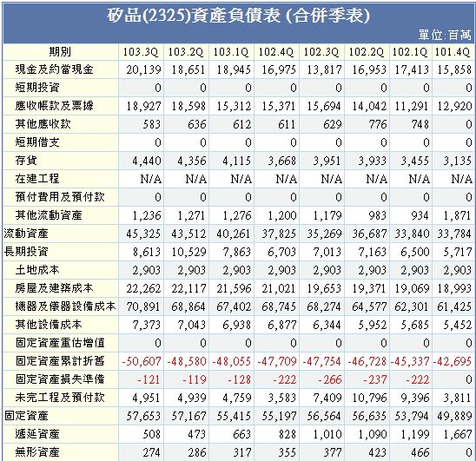Screen dimensions: 476x461
Task: Click the 短期借支 row label
Action: point(37,142)
